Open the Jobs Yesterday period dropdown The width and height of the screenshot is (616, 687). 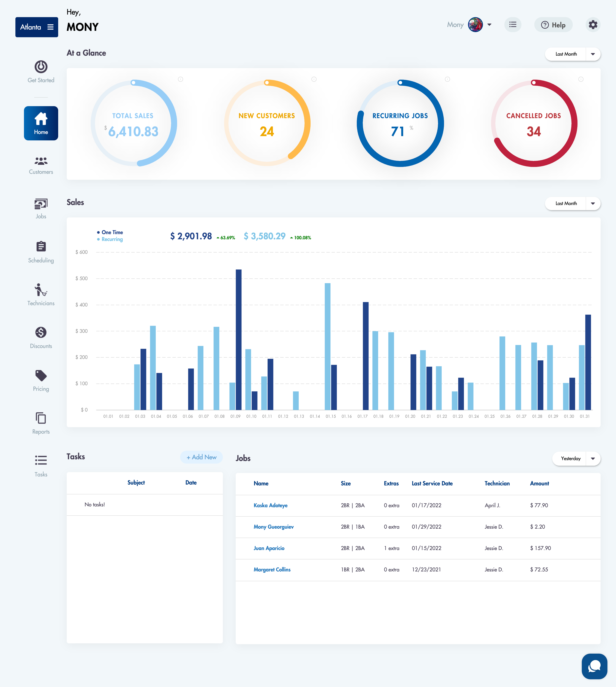[x=593, y=458]
